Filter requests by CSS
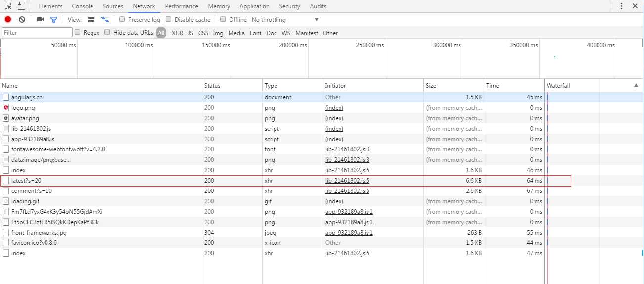644x284 pixels. click(203, 33)
